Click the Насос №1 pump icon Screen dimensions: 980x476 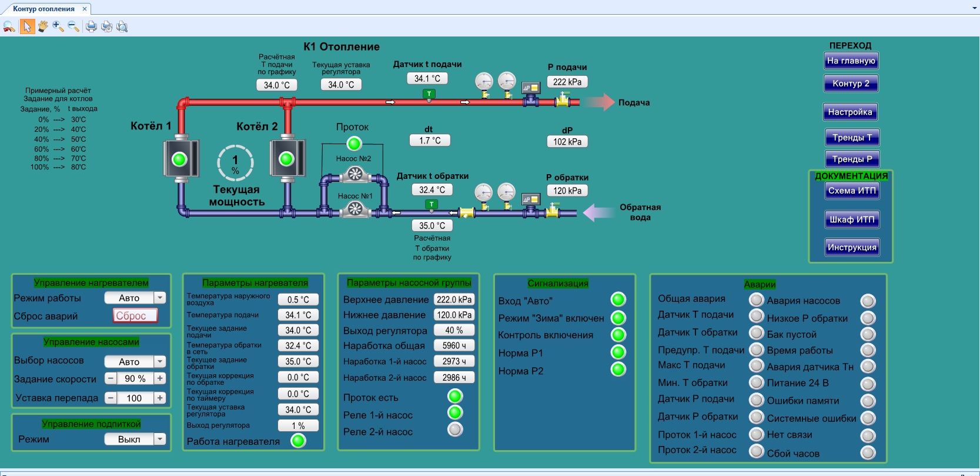pyautogui.click(x=354, y=209)
